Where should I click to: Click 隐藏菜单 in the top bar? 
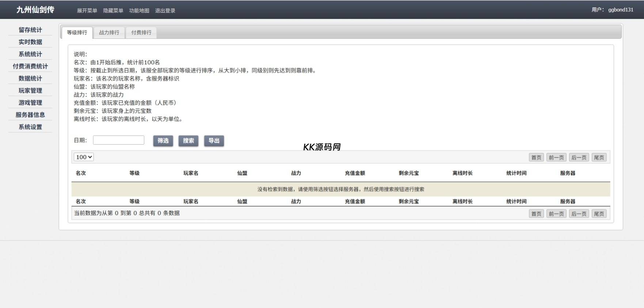113,11
